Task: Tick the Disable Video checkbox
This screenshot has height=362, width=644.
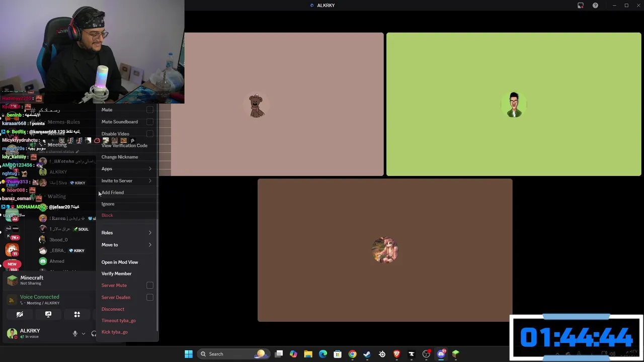Action: coord(150,134)
